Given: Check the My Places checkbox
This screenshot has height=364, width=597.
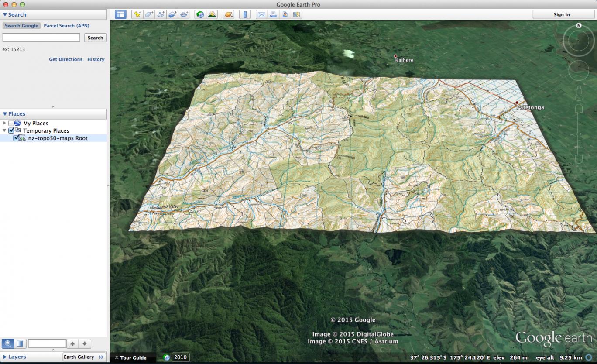Looking at the screenshot, I should [x=11, y=123].
